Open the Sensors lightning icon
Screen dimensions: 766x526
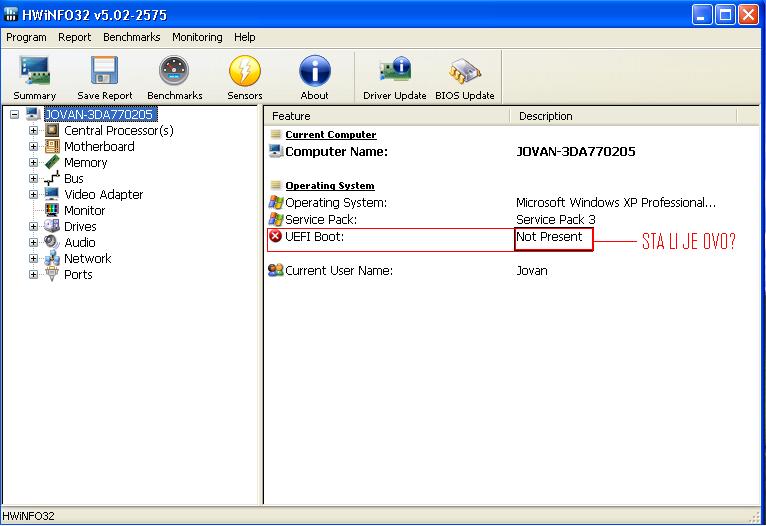coord(245,70)
